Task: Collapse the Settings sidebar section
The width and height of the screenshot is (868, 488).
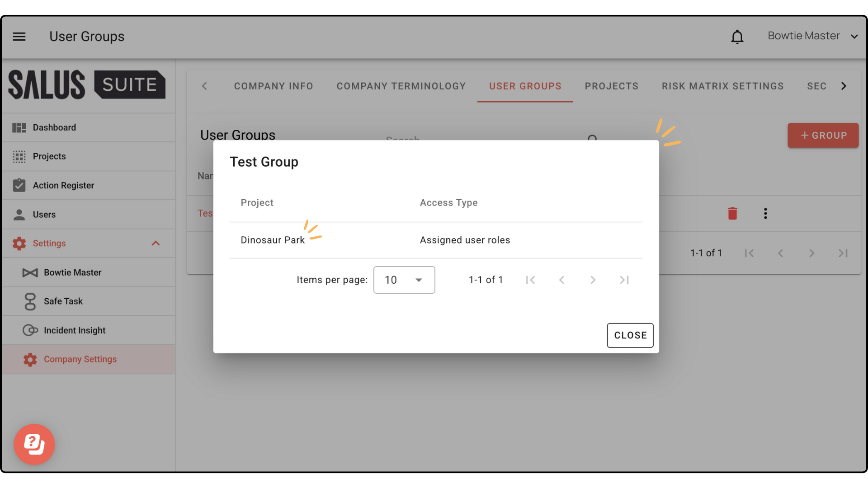Action: click(156, 244)
